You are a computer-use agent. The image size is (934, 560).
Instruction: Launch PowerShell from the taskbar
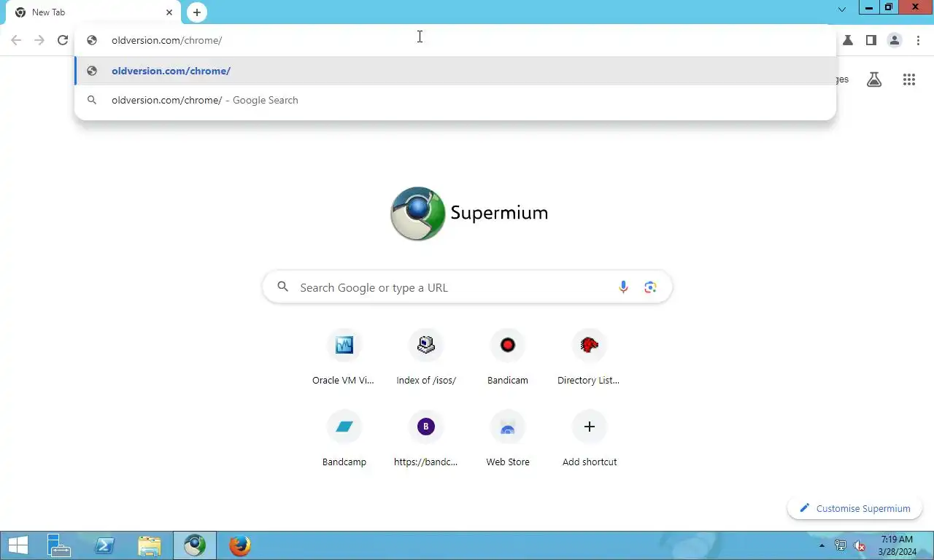click(x=104, y=545)
